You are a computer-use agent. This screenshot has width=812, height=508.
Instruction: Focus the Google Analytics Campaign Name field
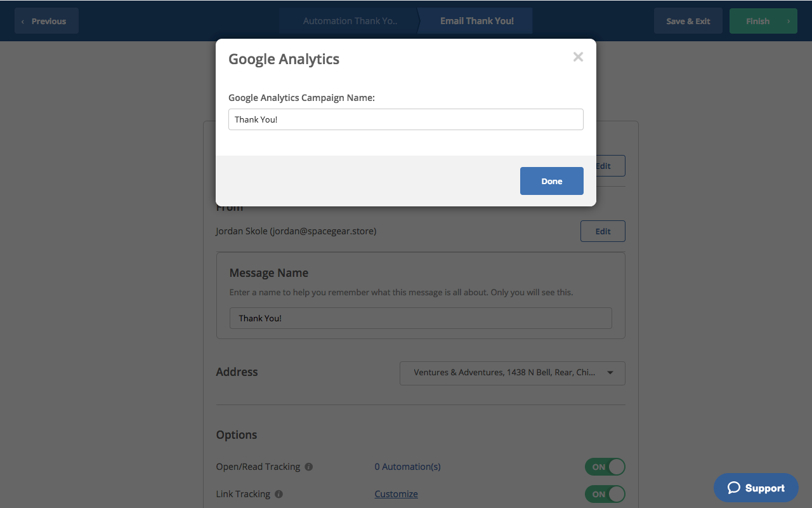click(405, 119)
